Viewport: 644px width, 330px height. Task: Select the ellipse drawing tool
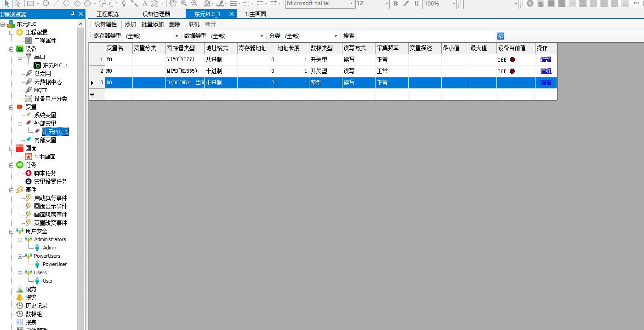click(x=46, y=3)
